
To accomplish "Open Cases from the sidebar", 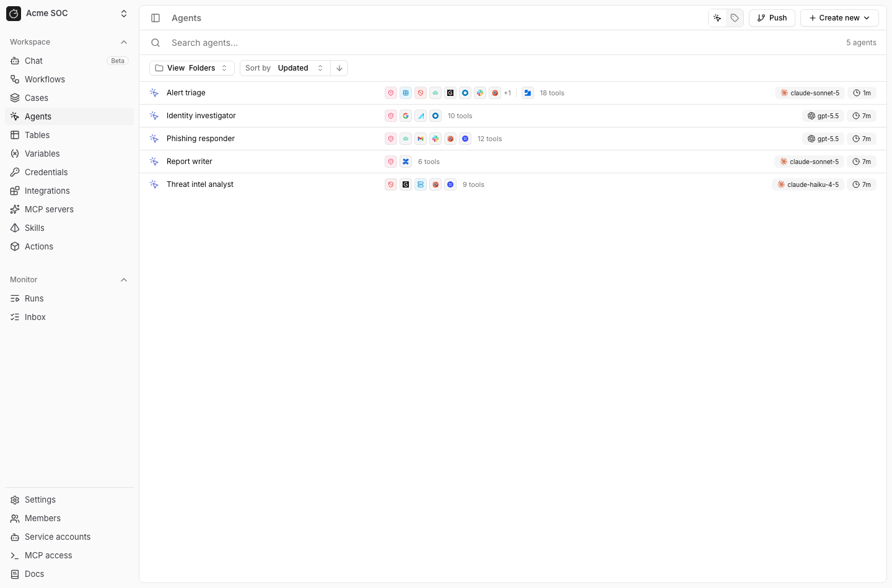I will coord(69,98).
